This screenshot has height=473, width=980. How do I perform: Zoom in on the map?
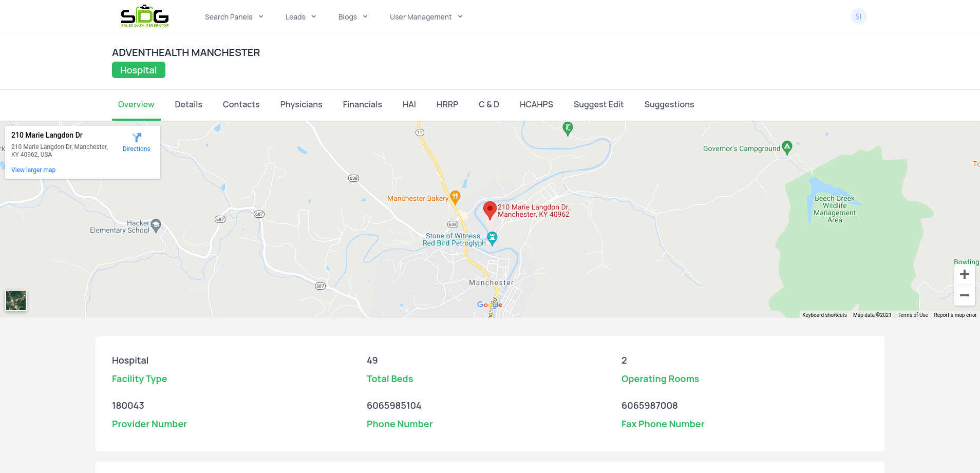coord(964,274)
